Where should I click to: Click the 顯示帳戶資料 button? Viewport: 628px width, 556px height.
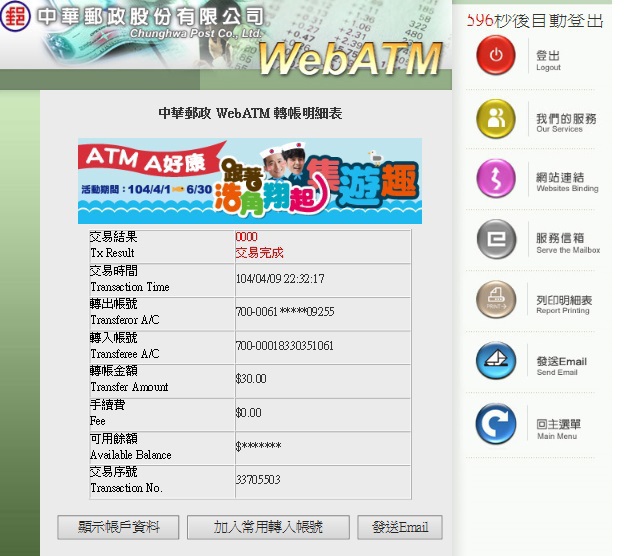pos(118,527)
